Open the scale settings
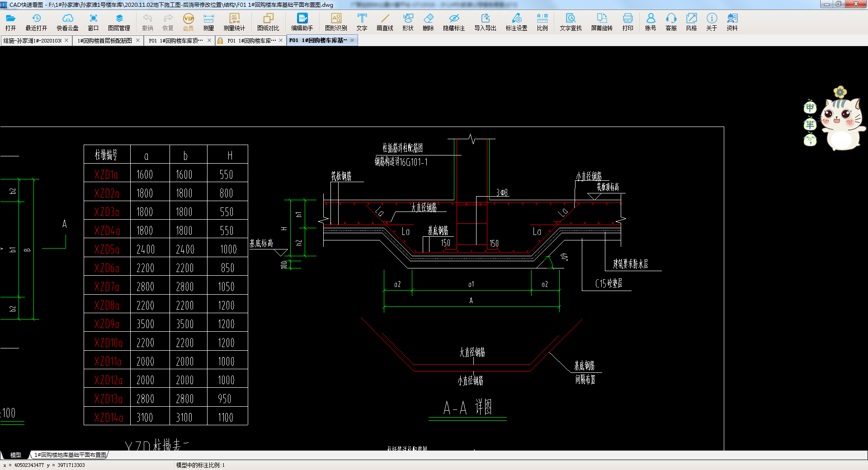Viewport: 868px width, 470px height. click(542, 22)
